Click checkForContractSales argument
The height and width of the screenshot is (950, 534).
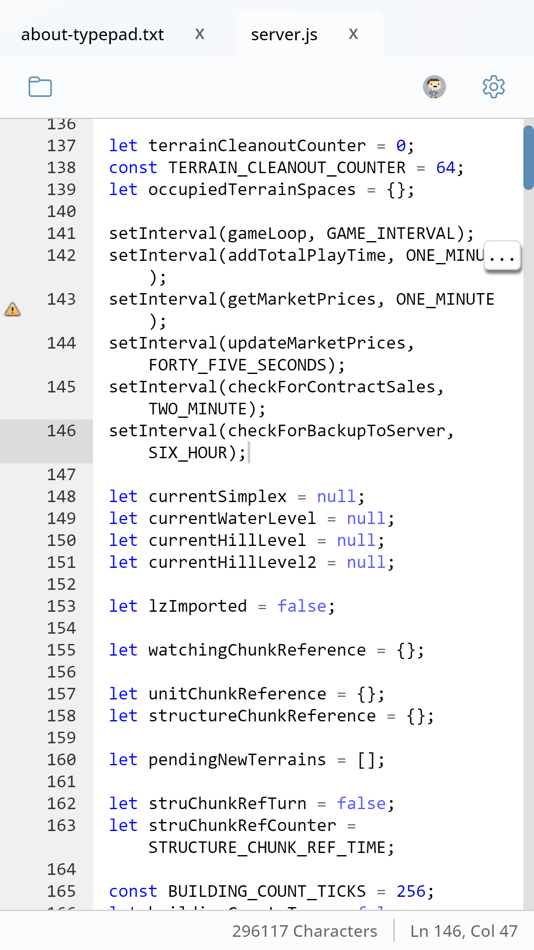(x=332, y=387)
